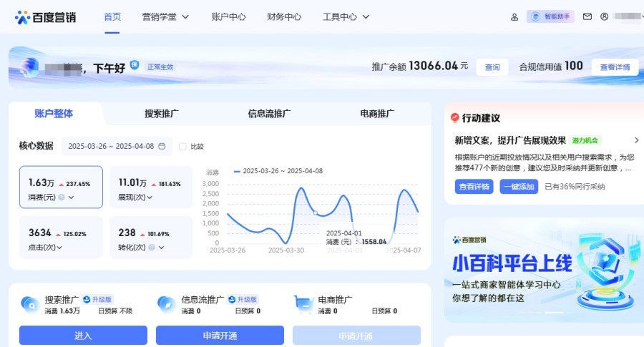The image size is (644, 347).
Task: Enable the 比较 comparison checkbox
Action: [x=182, y=147]
